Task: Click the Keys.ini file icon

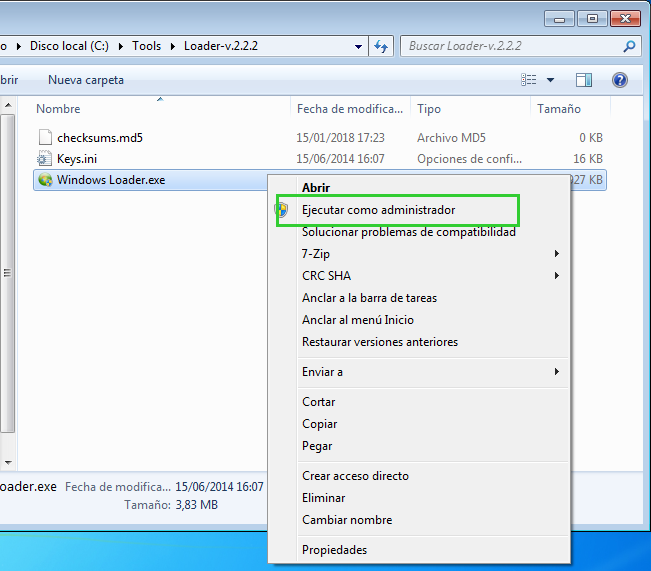Action: coord(45,159)
